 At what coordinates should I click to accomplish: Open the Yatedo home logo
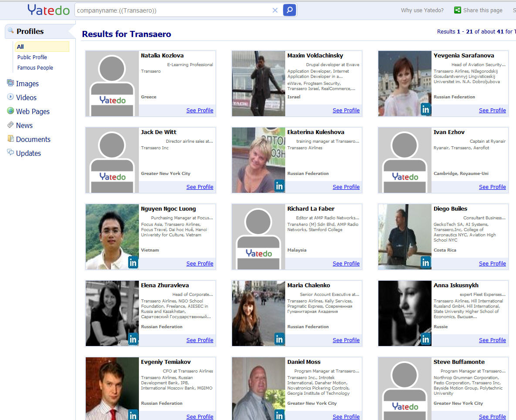(x=49, y=10)
